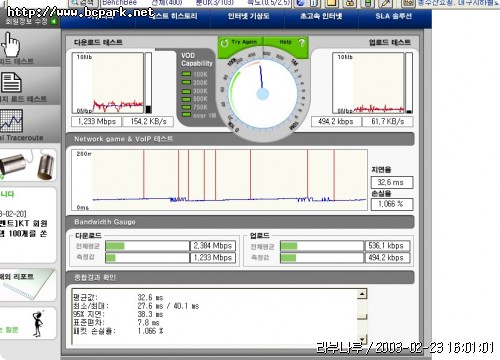Click the results box scroll-up arrow
500x360 pixels.
[362, 294]
